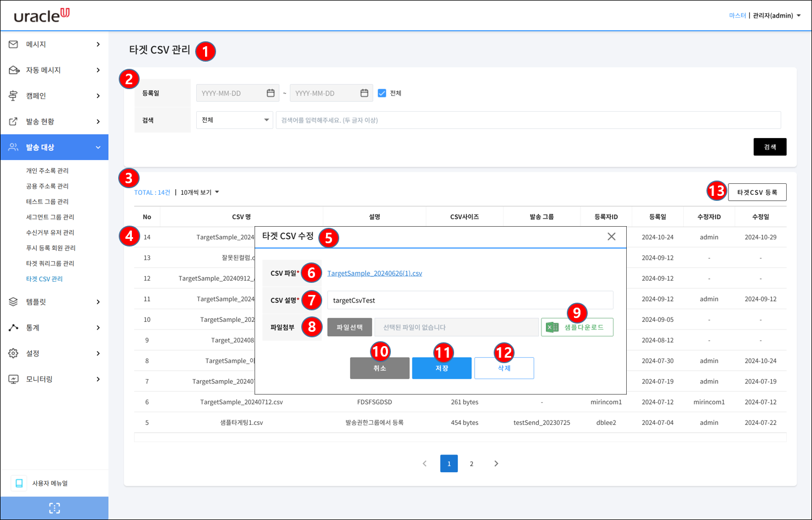Click the 사용자 메뉴얼 label
Viewport: 812px width, 520px height.
point(50,483)
